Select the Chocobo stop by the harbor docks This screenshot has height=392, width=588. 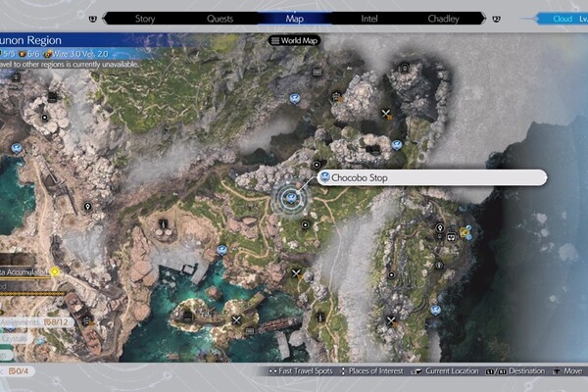point(221,250)
